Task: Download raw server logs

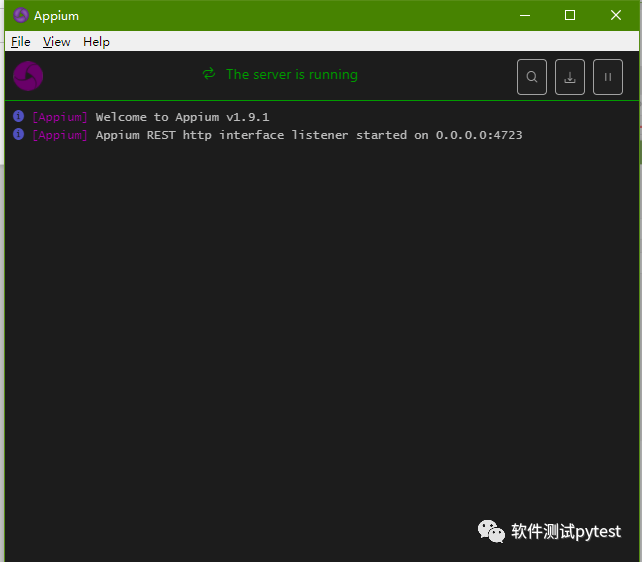Action: pyautogui.click(x=570, y=77)
